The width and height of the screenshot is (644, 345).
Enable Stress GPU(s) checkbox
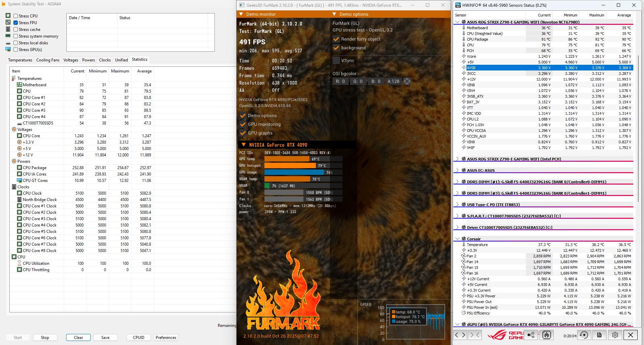point(15,49)
